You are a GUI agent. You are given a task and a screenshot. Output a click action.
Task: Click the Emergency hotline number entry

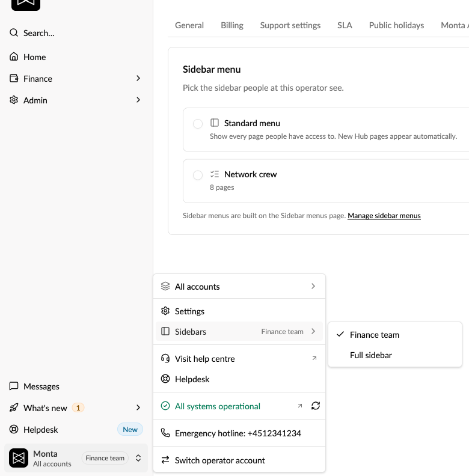(x=239, y=433)
